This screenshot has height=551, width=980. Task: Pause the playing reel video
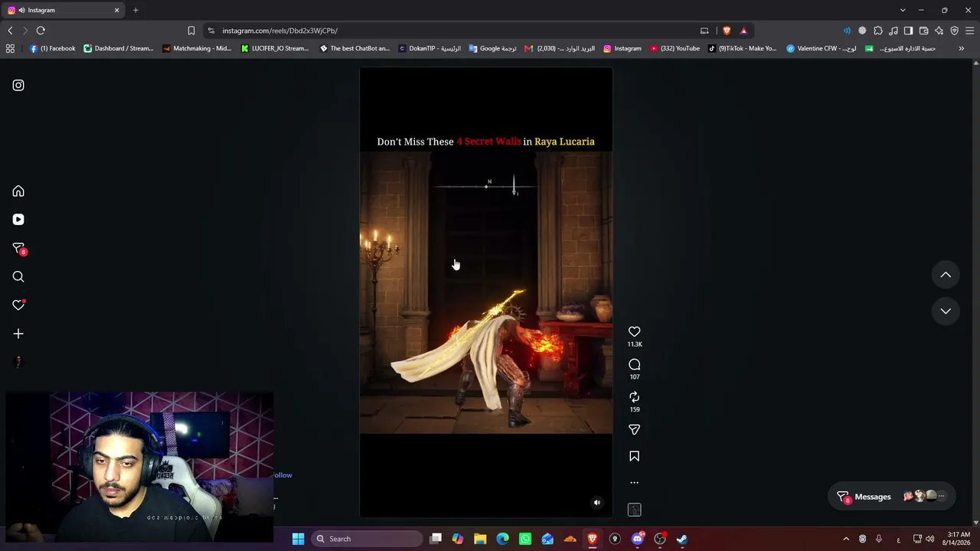pyautogui.click(x=486, y=292)
